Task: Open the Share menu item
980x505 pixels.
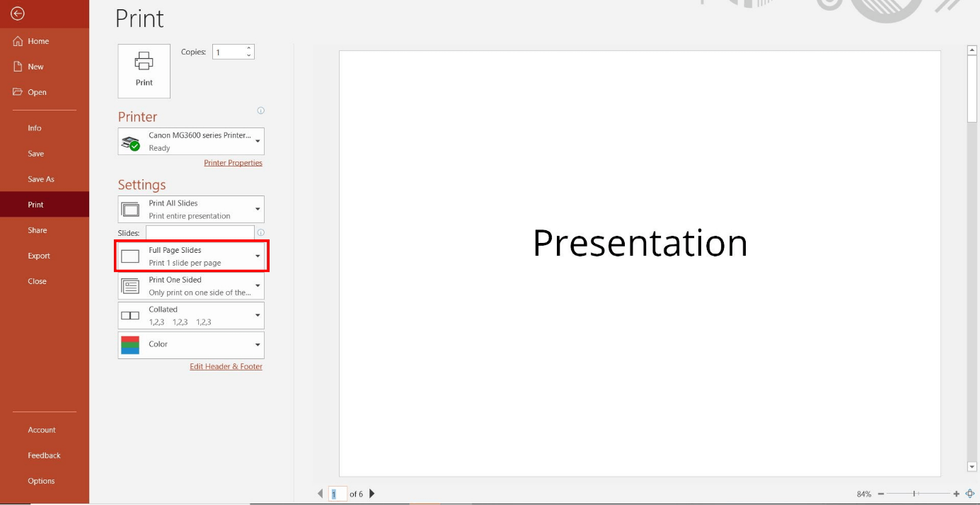Action: pyautogui.click(x=38, y=230)
